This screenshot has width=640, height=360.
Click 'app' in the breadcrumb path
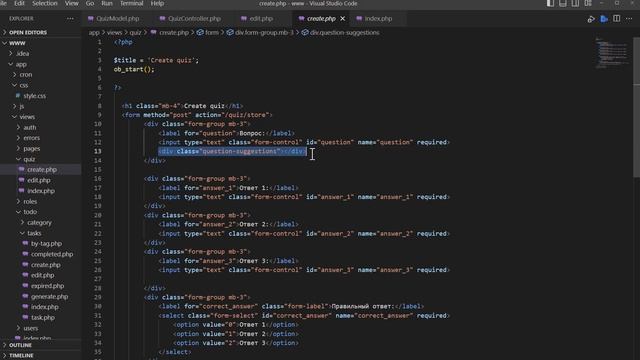pos(94,33)
